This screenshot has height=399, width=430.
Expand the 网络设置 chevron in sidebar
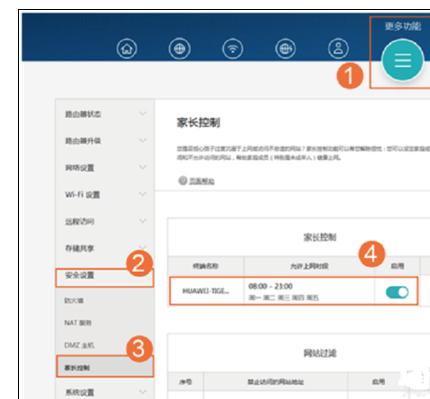[x=142, y=167]
